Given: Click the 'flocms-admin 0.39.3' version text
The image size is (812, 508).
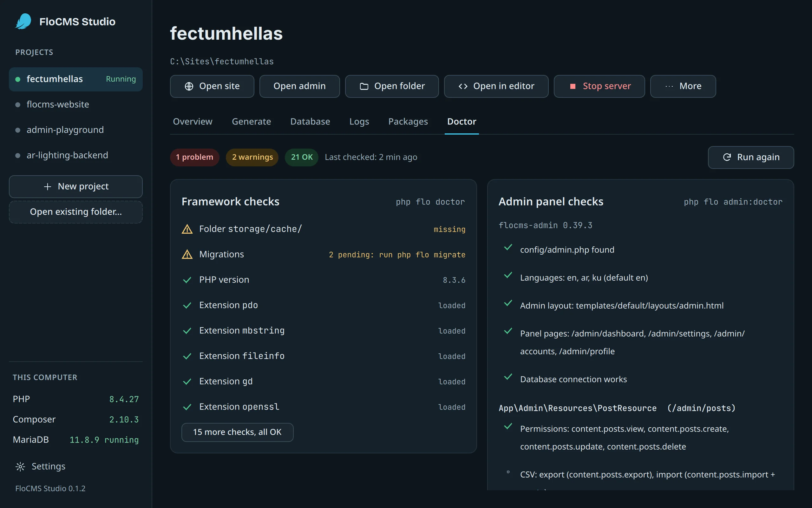Looking at the screenshot, I should coord(546,225).
